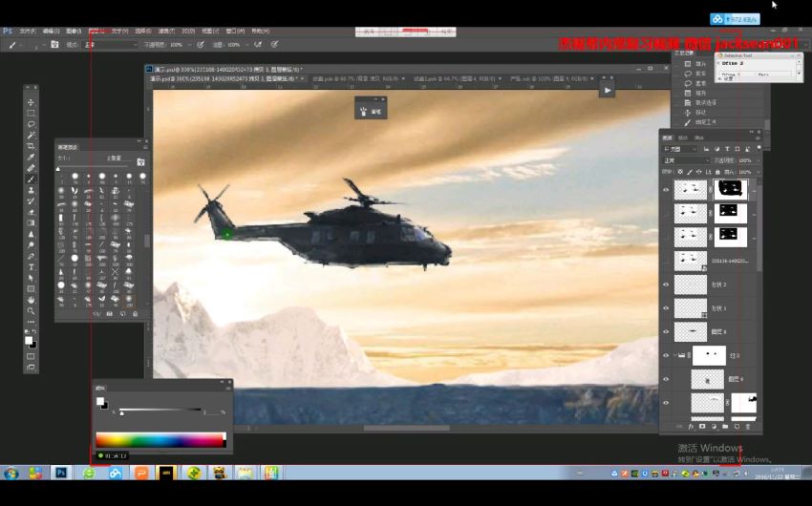Image resolution: width=812 pixels, height=506 pixels.
Task: Open the 3D(D) menu
Action: 187,32
